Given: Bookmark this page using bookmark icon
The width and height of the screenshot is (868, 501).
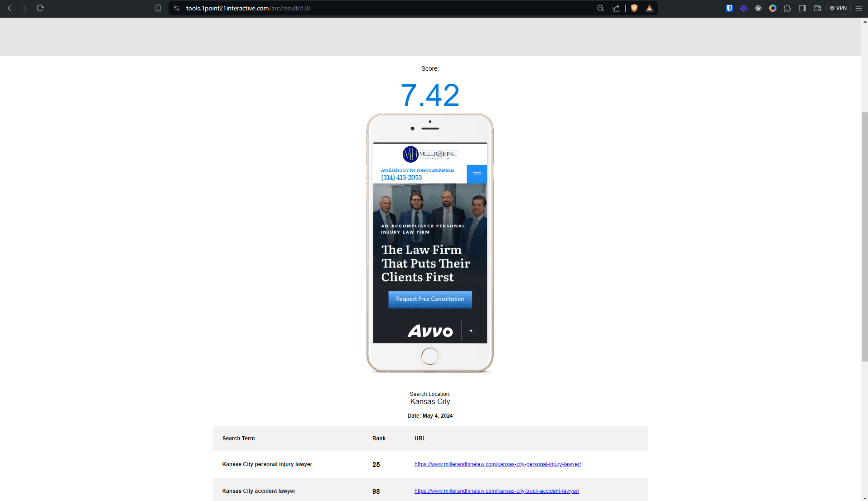Looking at the screenshot, I should [158, 8].
